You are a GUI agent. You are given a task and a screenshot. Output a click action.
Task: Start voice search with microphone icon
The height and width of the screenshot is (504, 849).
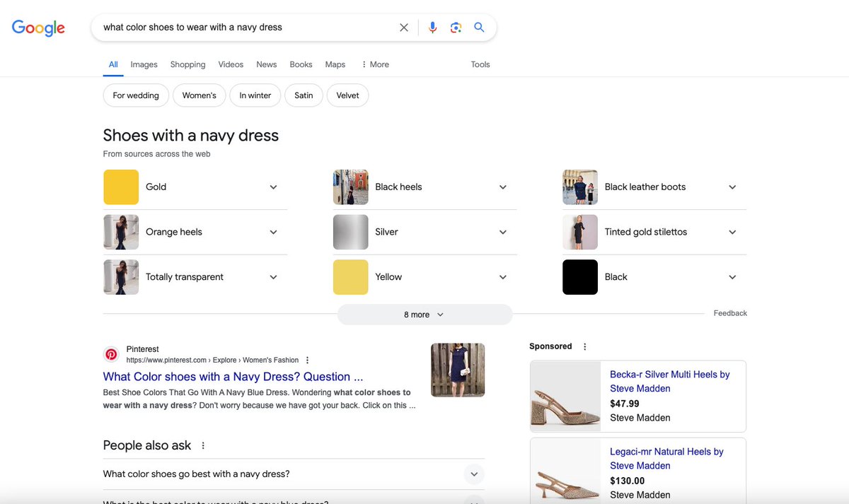point(433,28)
